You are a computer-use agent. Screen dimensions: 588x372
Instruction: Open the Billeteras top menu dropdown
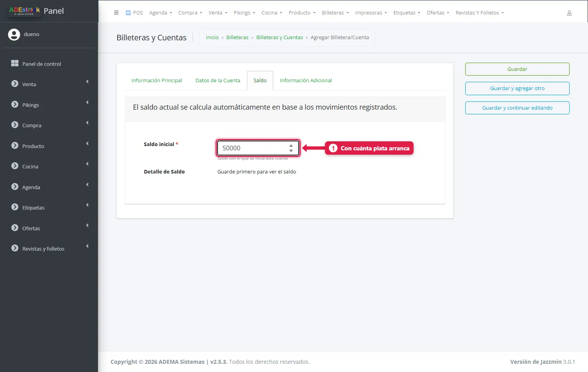[x=335, y=13]
